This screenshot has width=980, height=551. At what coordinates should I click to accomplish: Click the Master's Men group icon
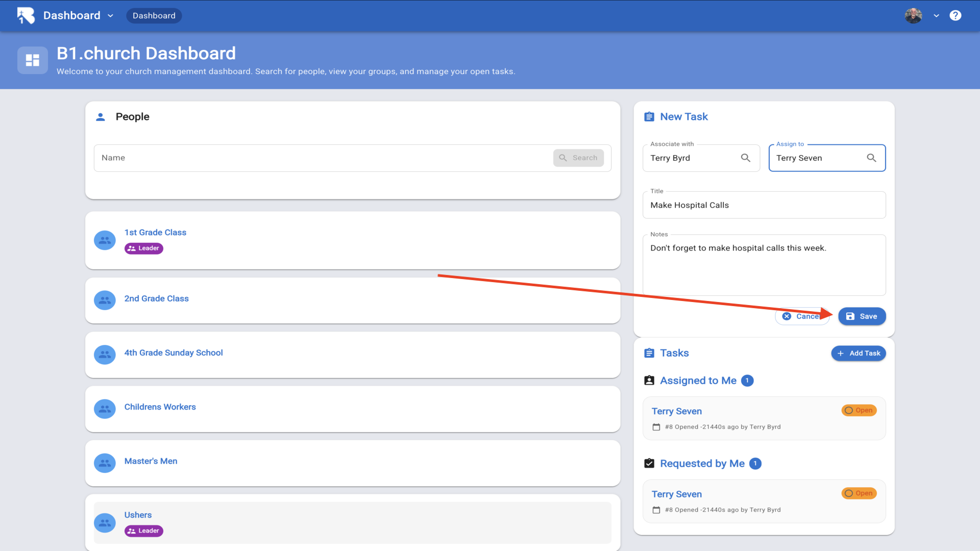105,463
